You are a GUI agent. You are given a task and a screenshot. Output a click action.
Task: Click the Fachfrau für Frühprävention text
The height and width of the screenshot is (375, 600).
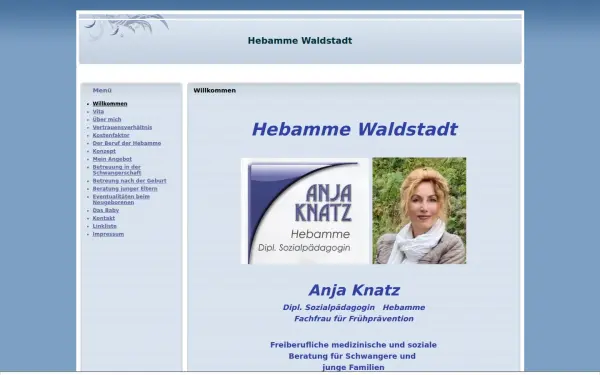(x=354, y=319)
